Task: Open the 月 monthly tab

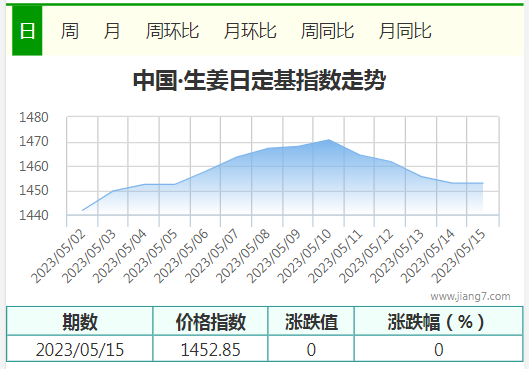Action: [x=112, y=31]
